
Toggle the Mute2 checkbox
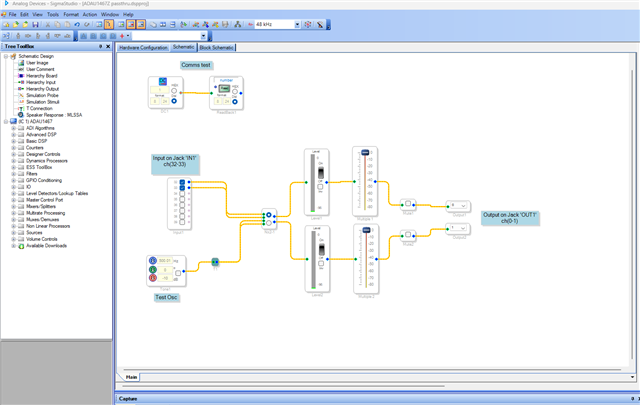408,234
